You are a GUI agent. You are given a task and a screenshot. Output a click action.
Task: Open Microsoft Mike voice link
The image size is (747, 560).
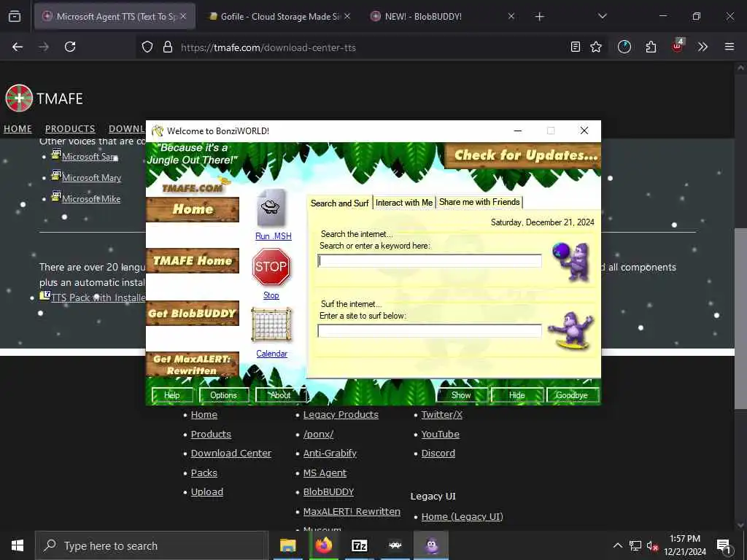(91, 199)
